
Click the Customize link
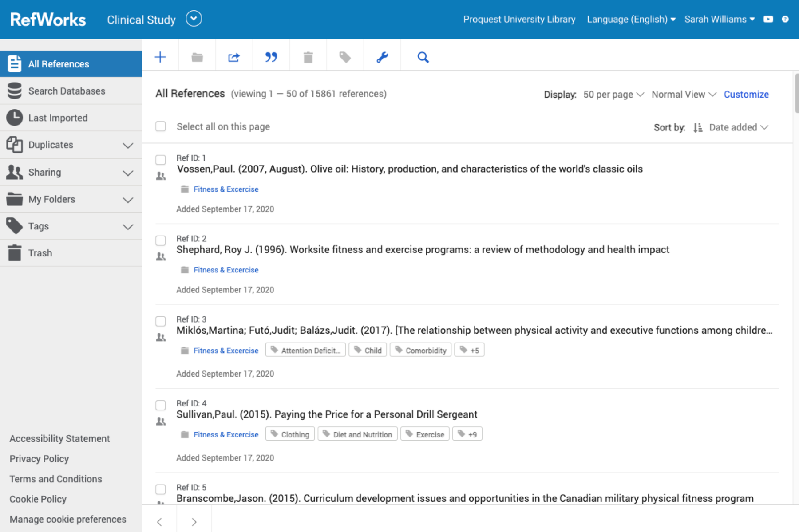[x=746, y=95]
